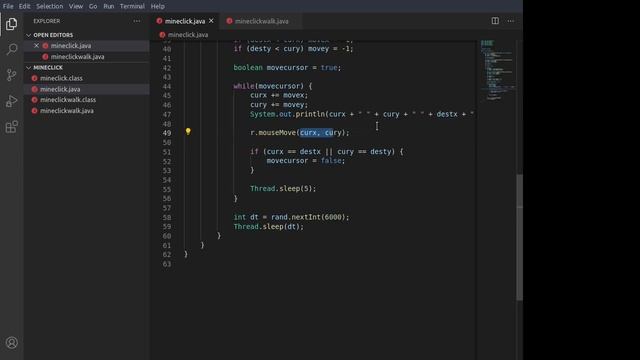640x360 pixels.
Task: Click 'curx += movex;' line
Action: [x=279, y=95]
